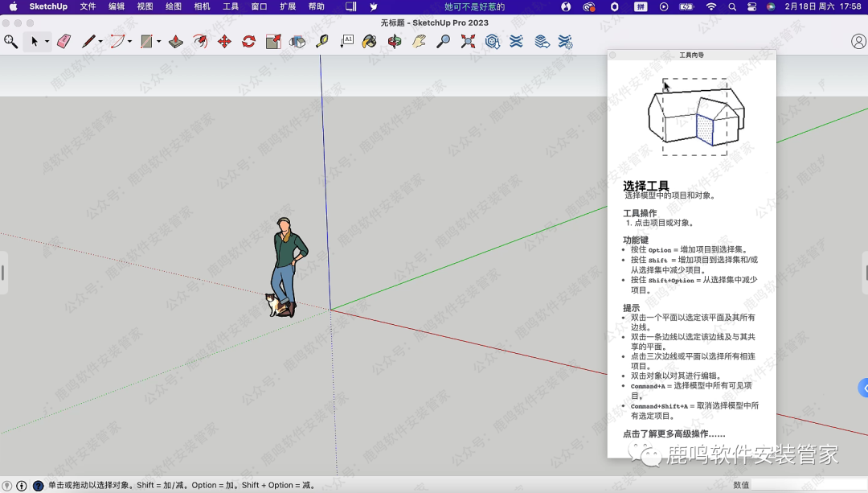Open the 扩展 menu

[288, 6]
